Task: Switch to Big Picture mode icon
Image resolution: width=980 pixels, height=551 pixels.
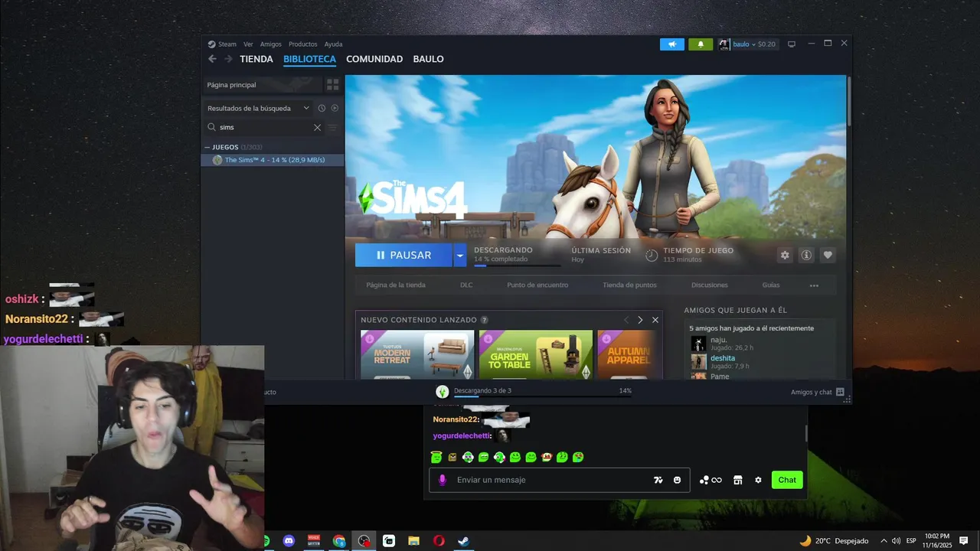Action: click(792, 44)
